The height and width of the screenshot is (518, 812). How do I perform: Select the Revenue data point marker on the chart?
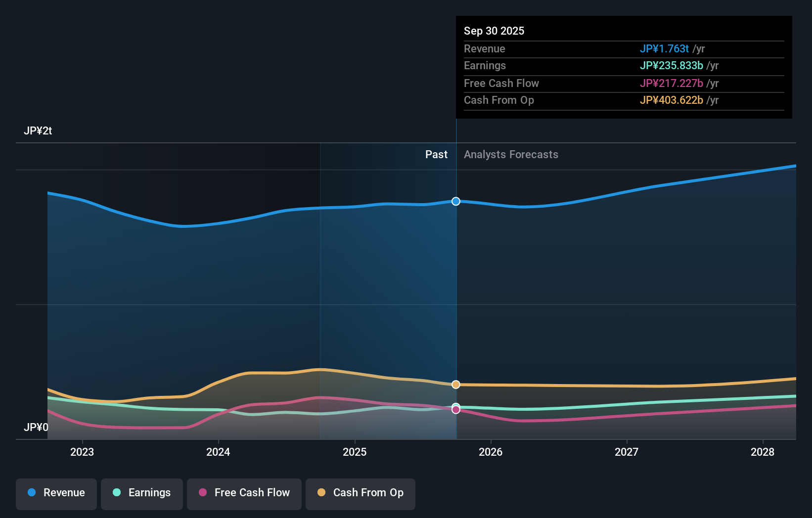(455, 201)
